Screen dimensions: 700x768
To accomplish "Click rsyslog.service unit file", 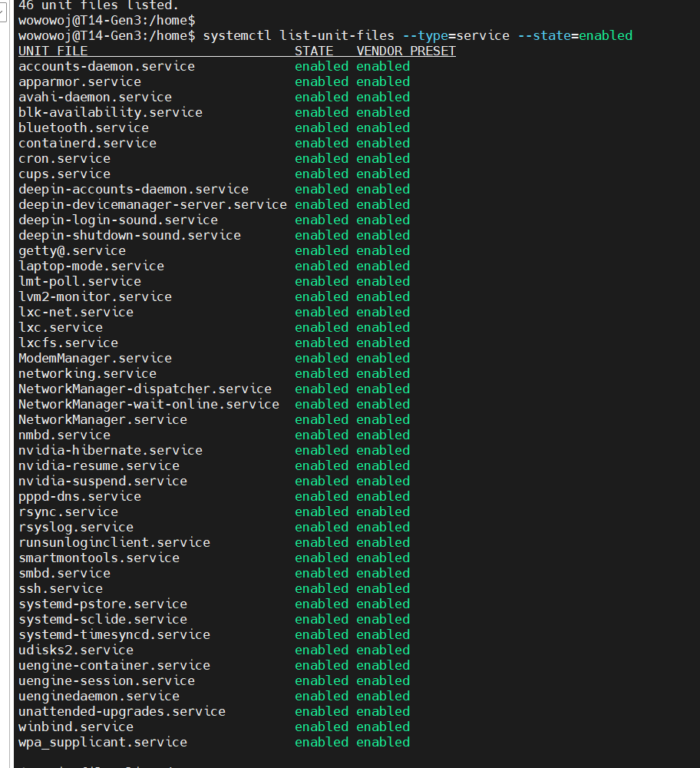I will tap(76, 527).
